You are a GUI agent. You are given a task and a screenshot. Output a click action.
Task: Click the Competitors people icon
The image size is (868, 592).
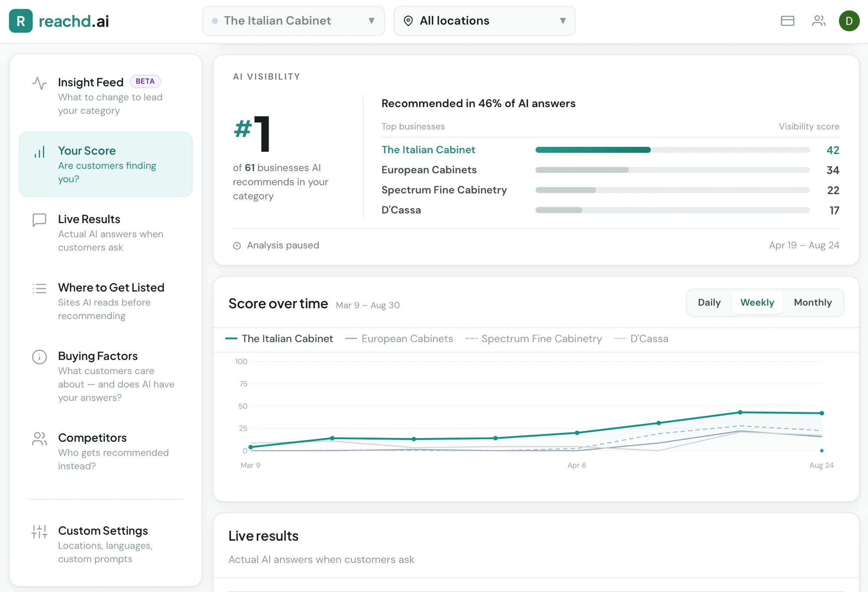(x=39, y=439)
